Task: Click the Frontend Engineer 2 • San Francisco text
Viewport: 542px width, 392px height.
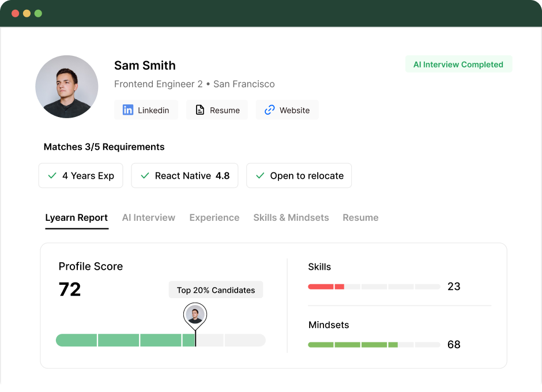Action: pos(194,84)
